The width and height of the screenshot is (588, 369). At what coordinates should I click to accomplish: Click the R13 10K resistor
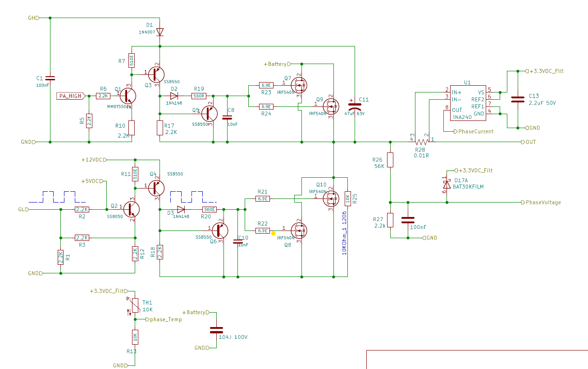134,337
